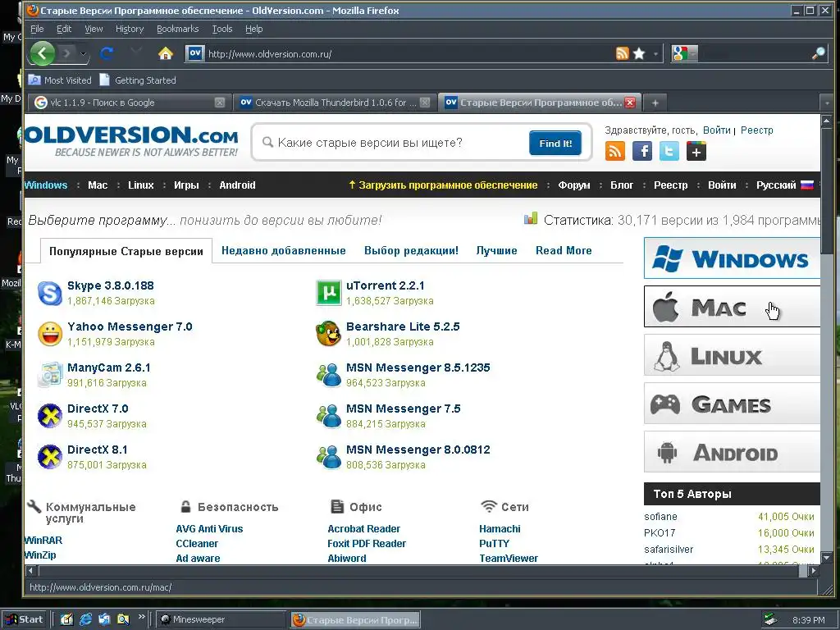Screen dimensions: 840x630
Task: Open the Firefox home page icon
Action: (x=166, y=53)
